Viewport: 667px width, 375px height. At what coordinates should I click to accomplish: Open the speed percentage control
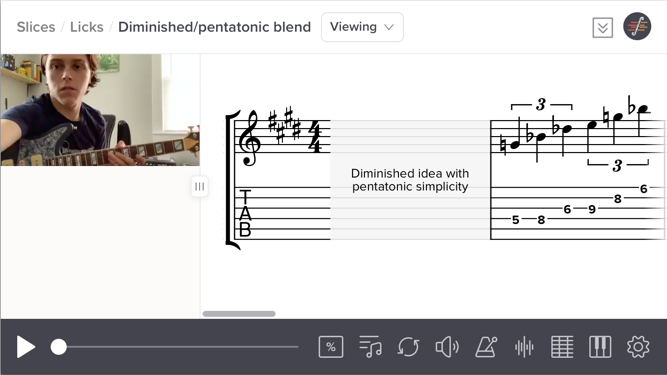coord(331,347)
